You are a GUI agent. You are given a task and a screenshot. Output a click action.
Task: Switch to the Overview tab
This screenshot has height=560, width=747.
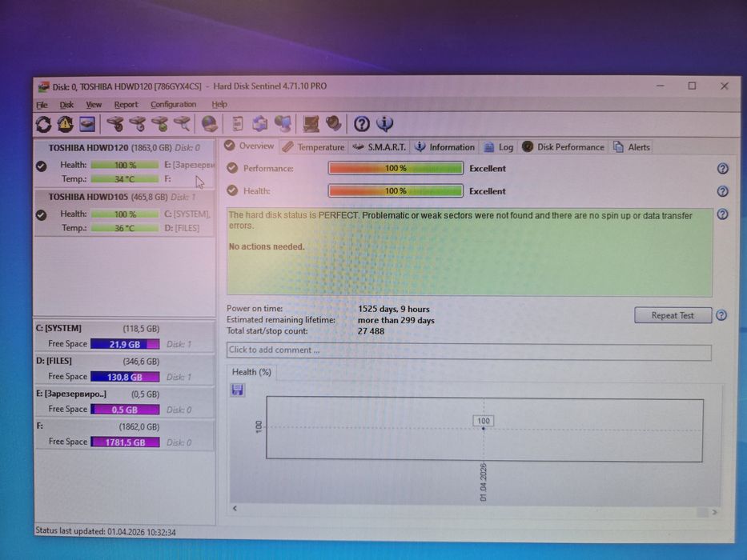coord(250,146)
